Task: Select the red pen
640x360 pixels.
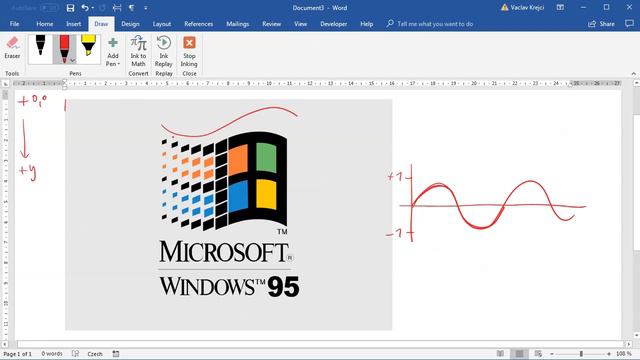Action: 64,49
